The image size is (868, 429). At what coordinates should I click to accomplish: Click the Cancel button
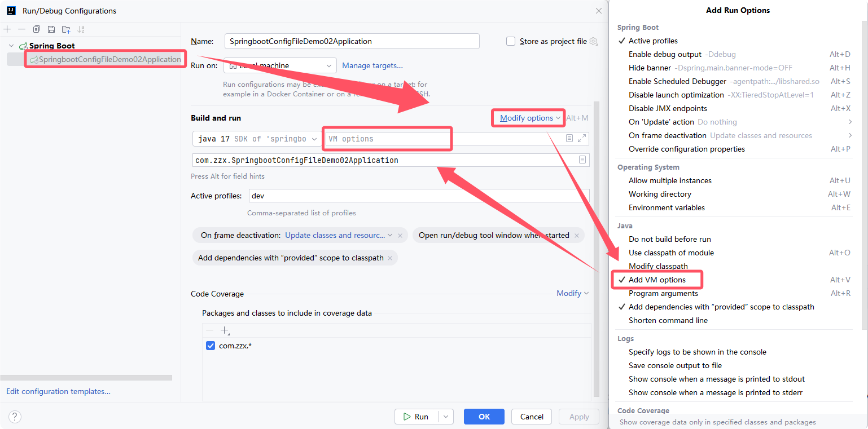532,417
